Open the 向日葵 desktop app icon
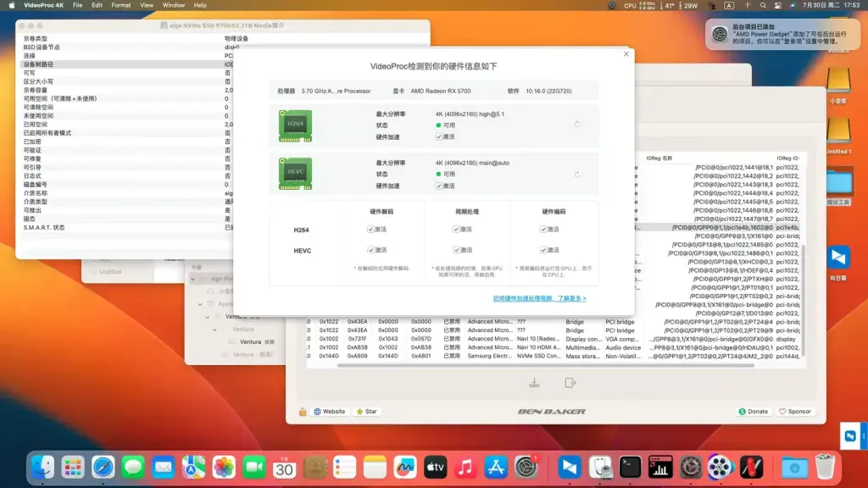 [x=838, y=263]
